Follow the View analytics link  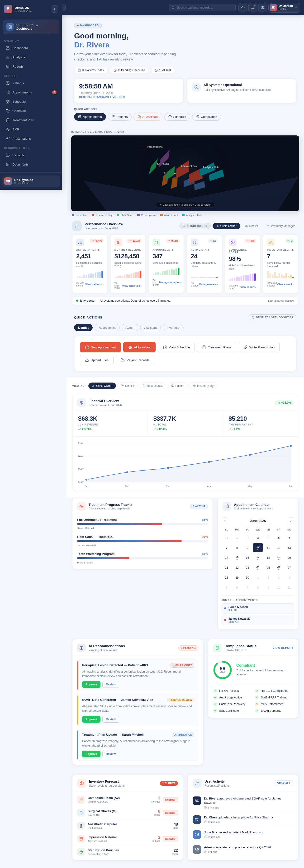(132, 286)
